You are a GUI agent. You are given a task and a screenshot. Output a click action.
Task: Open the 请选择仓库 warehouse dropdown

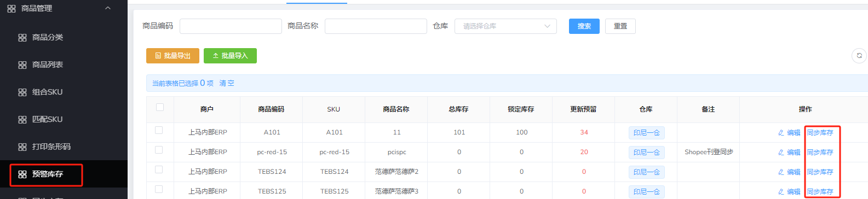tap(505, 26)
